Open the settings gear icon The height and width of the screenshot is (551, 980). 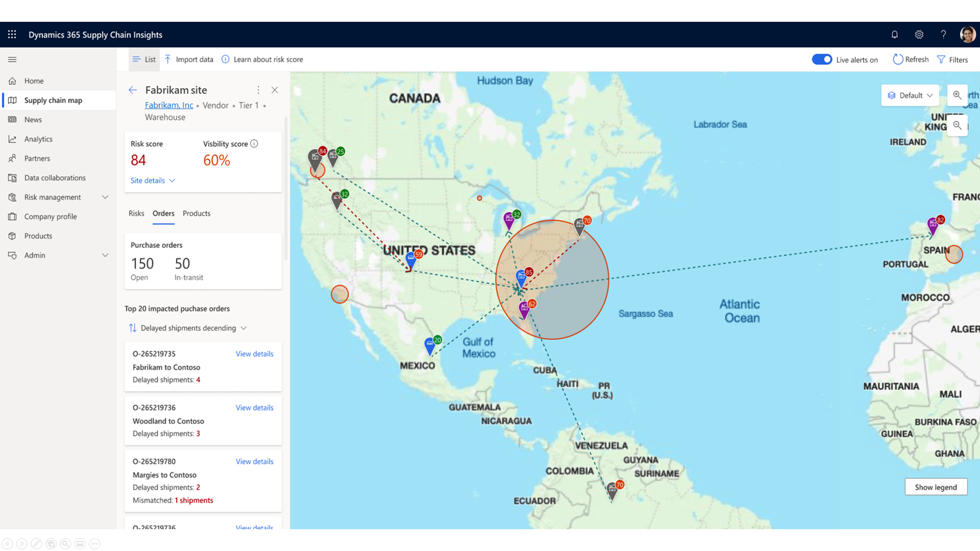pyautogui.click(x=919, y=34)
